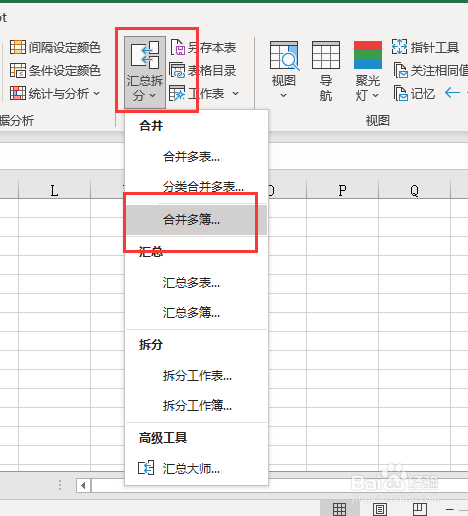This screenshot has height=516, width=468.
Task: Click the 视图 magnifier table icon
Action: tap(284, 55)
